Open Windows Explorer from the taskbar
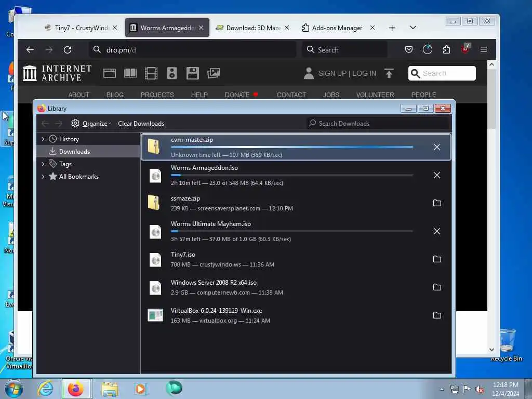 (x=110, y=389)
